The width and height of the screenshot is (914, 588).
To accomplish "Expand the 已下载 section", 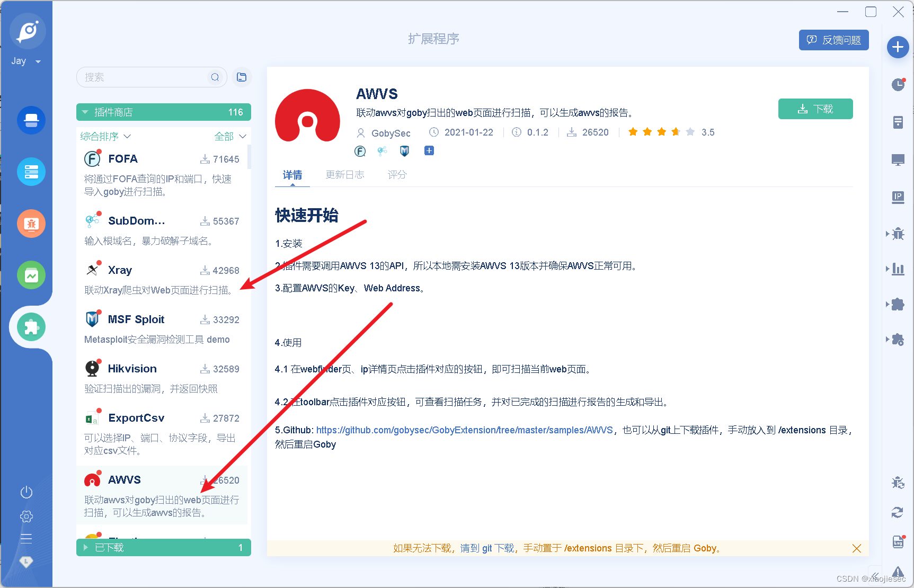I will pyautogui.click(x=164, y=547).
